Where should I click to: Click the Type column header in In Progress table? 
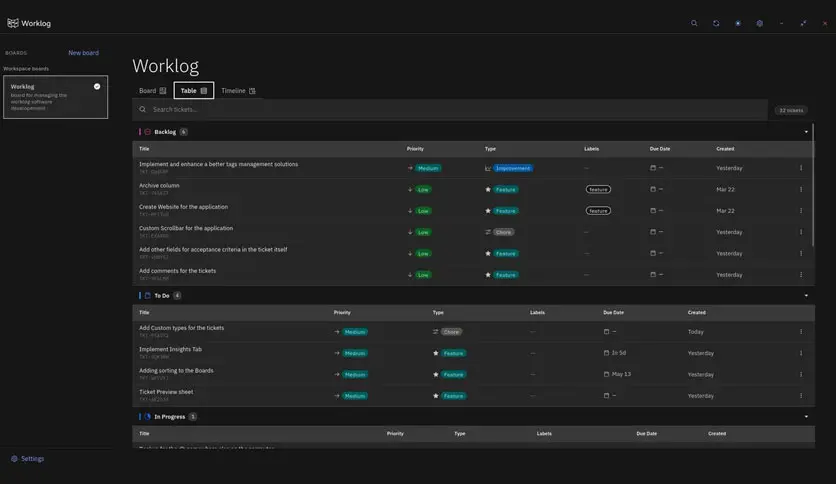460,433
